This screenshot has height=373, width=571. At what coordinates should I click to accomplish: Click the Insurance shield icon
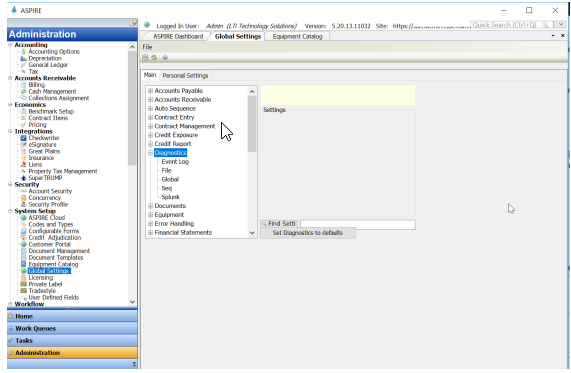pos(24,158)
